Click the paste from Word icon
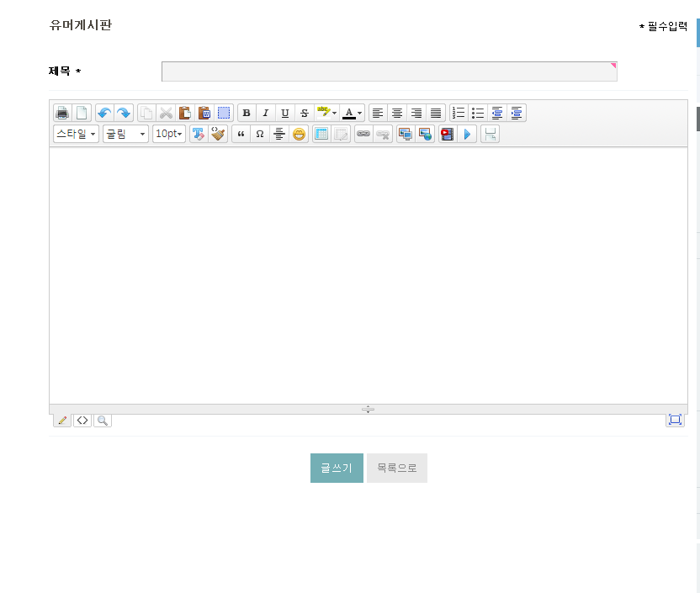Image resolution: width=700 pixels, height=593 pixels. (x=204, y=113)
